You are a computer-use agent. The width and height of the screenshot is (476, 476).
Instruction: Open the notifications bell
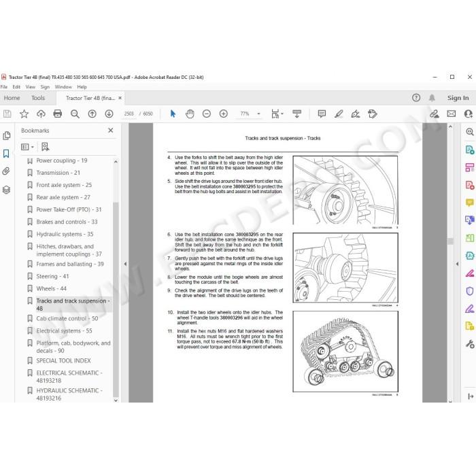(x=432, y=98)
